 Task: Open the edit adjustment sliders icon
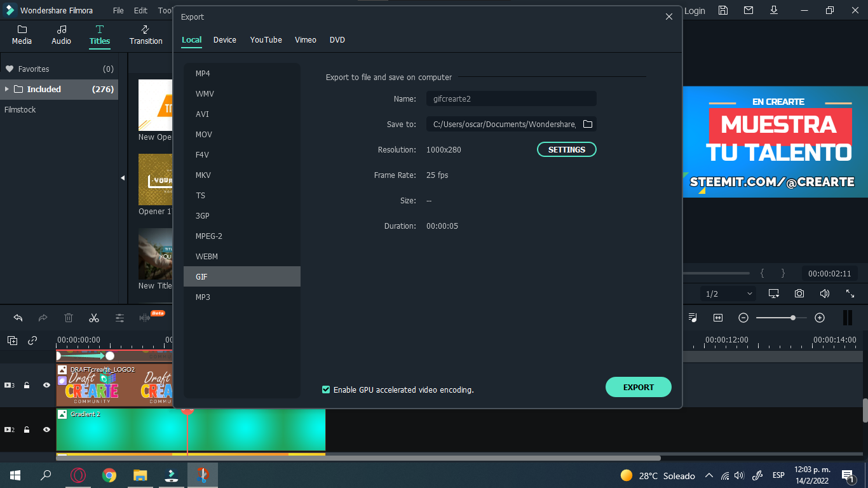119,318
